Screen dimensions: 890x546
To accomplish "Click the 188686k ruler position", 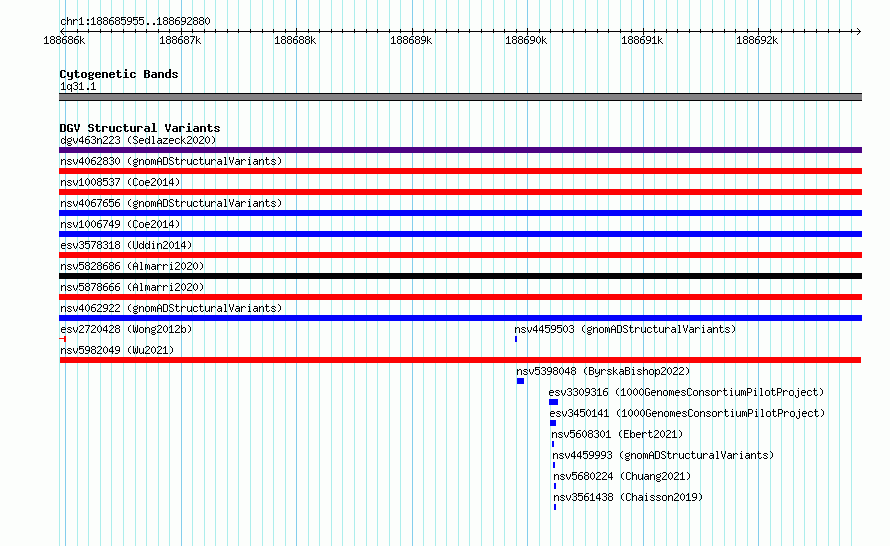I will (64, 40).
